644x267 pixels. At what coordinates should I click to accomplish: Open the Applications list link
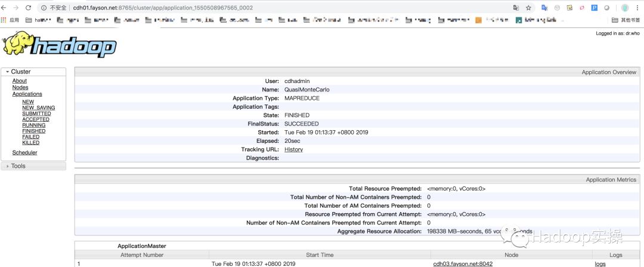point(27,94)
